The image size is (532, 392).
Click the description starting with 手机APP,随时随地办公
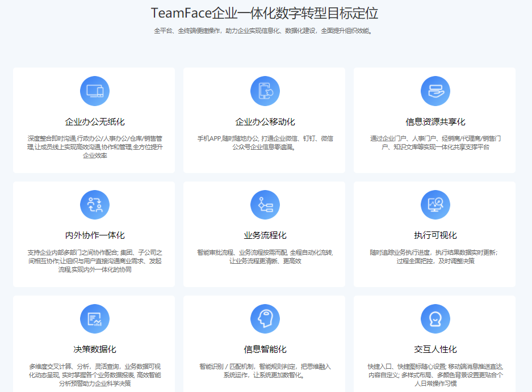click(265, 143)
